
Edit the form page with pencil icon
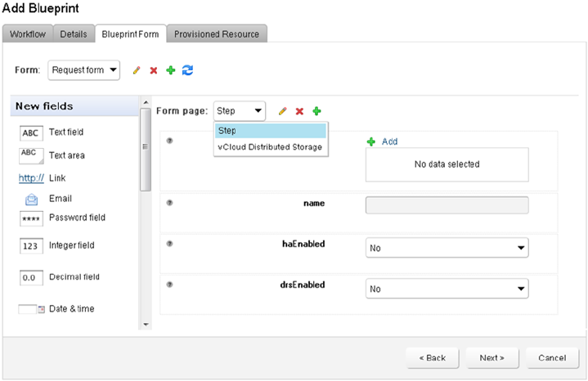coord(283,111)
